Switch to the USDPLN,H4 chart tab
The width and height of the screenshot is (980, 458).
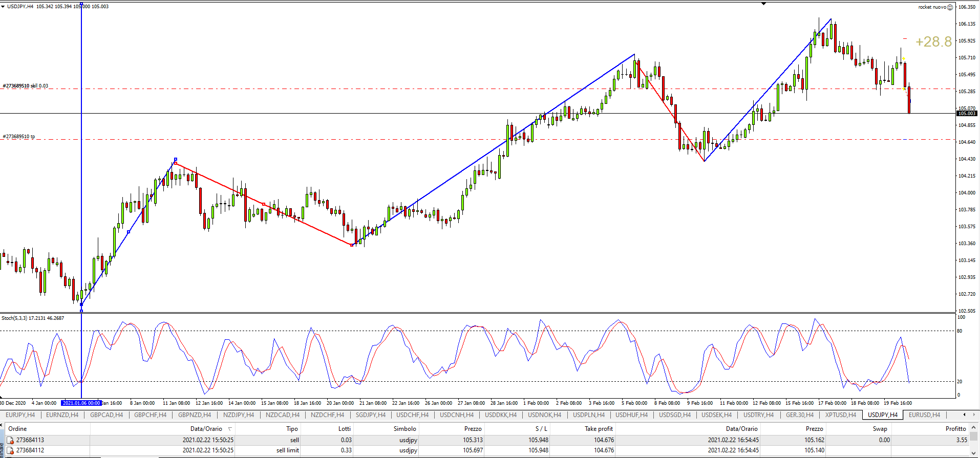(589, 415)
